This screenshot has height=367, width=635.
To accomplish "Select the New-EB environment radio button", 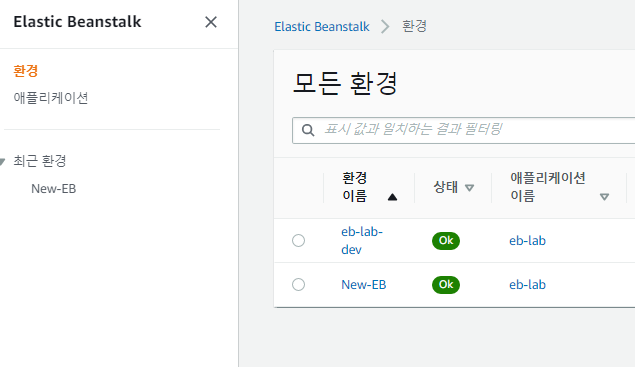I will tap(298, 284).
